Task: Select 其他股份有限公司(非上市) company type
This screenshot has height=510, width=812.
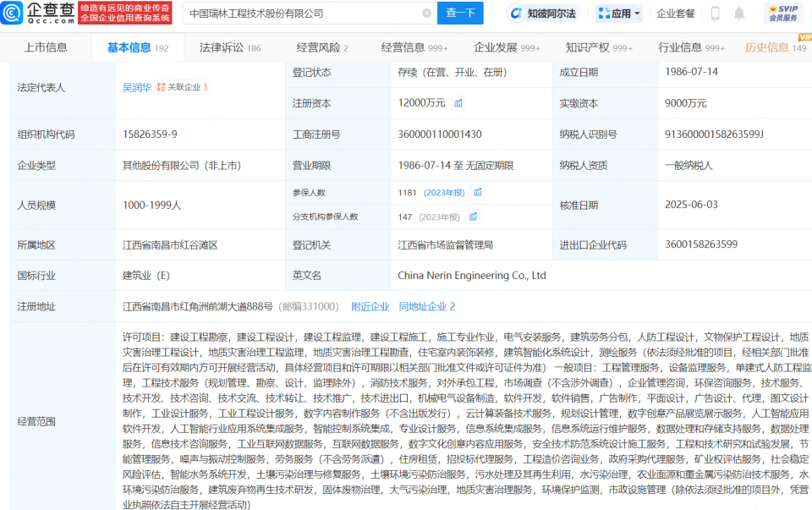Action: pyautogui.click(x=182, y=166)
